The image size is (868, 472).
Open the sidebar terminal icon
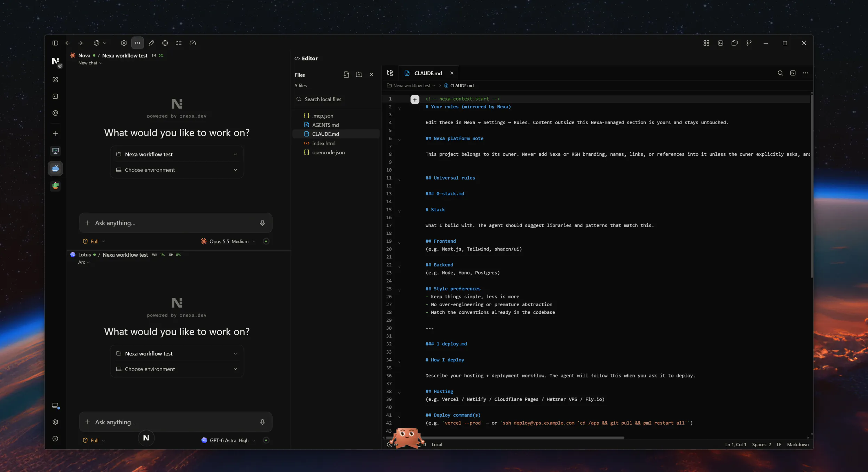[x=55, y=96]
